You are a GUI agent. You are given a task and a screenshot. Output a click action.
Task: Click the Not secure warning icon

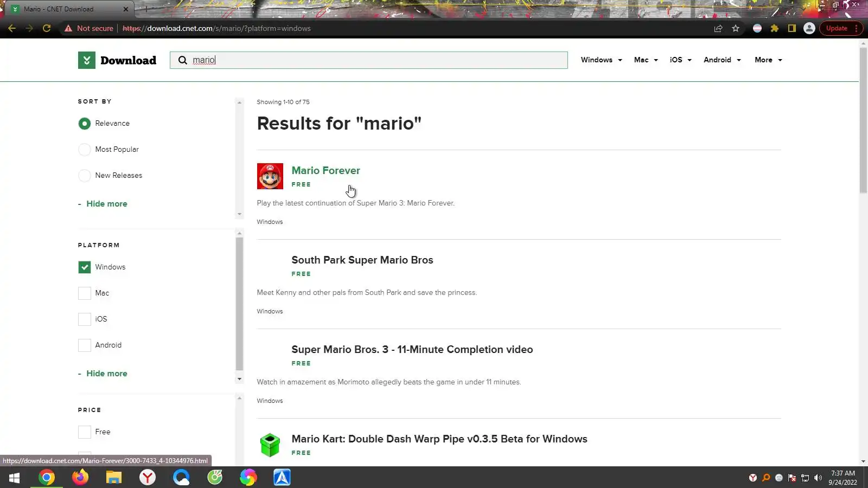pos(68,28)
